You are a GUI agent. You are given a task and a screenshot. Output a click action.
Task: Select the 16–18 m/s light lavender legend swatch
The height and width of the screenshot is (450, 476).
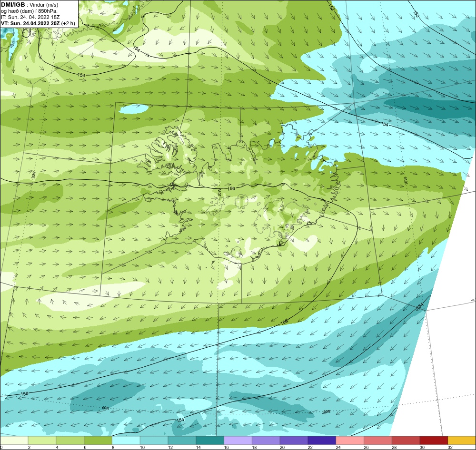pyautogui.click(x=238, y=440)
